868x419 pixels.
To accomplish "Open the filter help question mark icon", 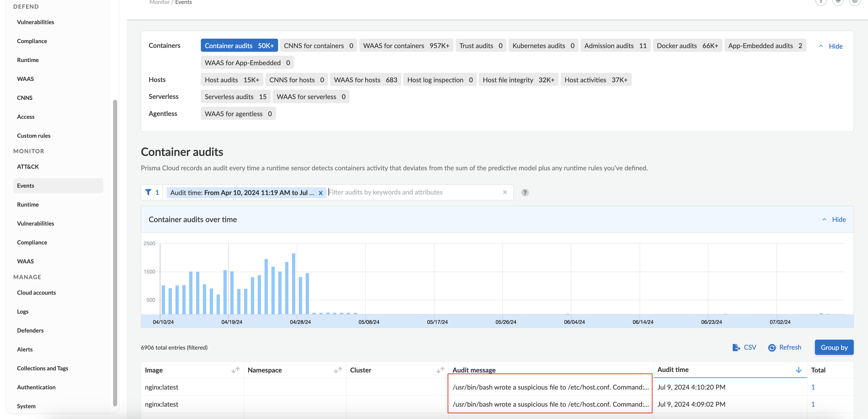I will pyautogui.click(x=525, y=193).
